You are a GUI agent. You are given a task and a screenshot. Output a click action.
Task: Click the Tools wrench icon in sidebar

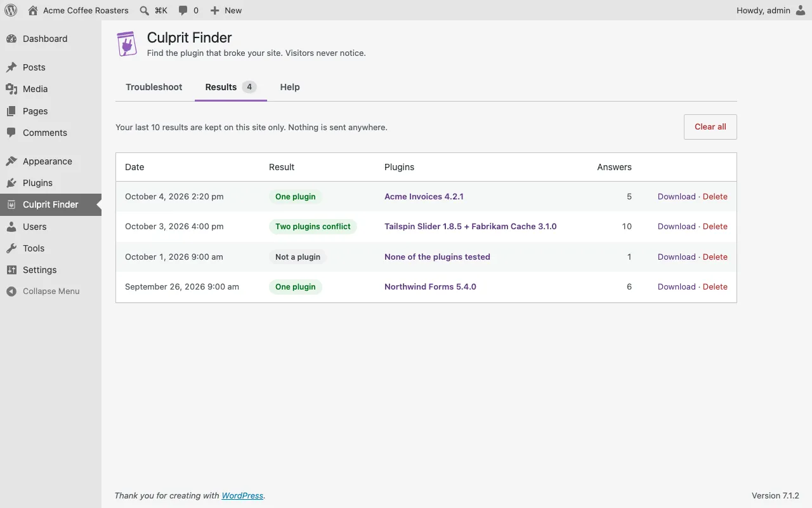click(x=11, y=248)
